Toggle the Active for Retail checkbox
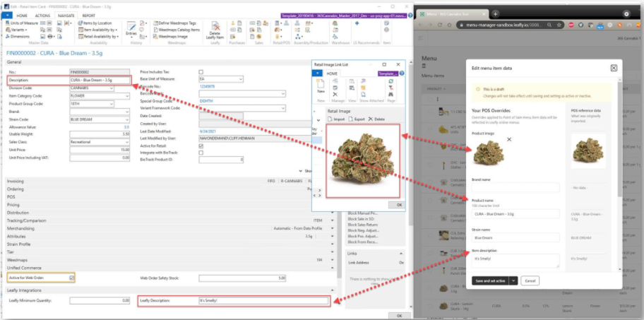 click(201, 146)
